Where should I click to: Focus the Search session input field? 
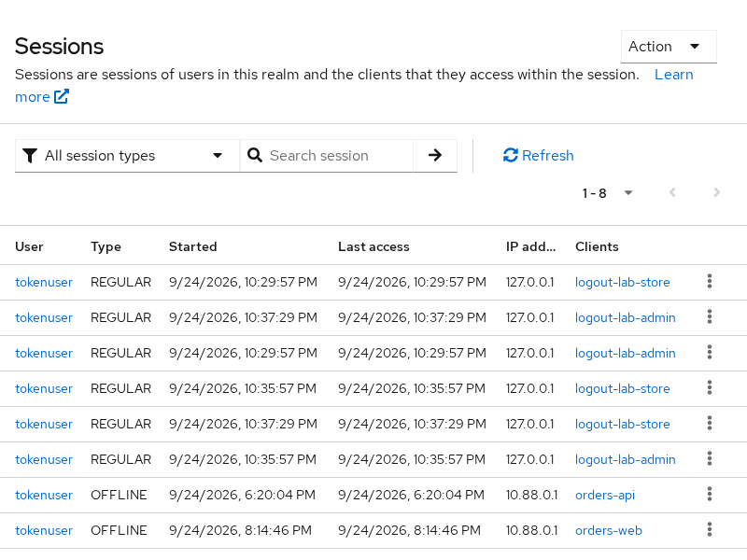pos(340,156)
